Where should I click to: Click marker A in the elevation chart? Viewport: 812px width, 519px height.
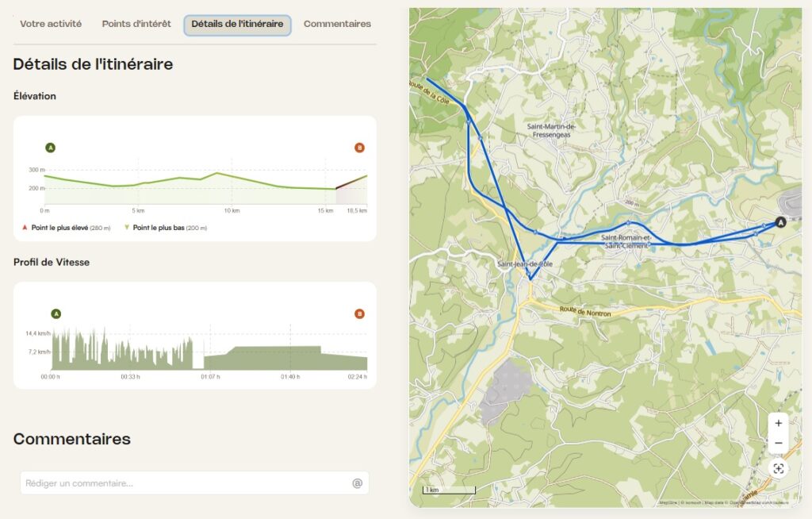(51, 148)
